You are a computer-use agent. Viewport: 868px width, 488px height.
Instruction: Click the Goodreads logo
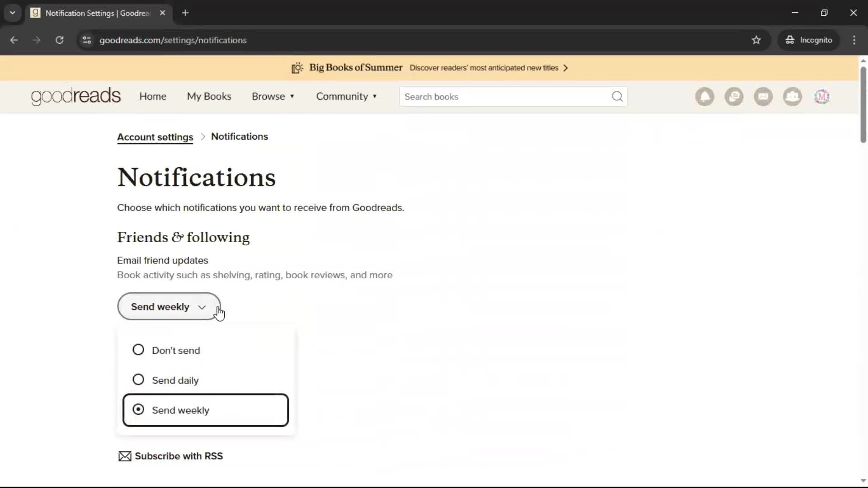(76, 96)
